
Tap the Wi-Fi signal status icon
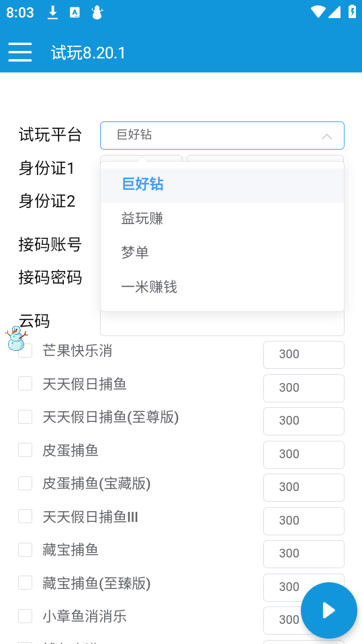click(x=318, y=12)
